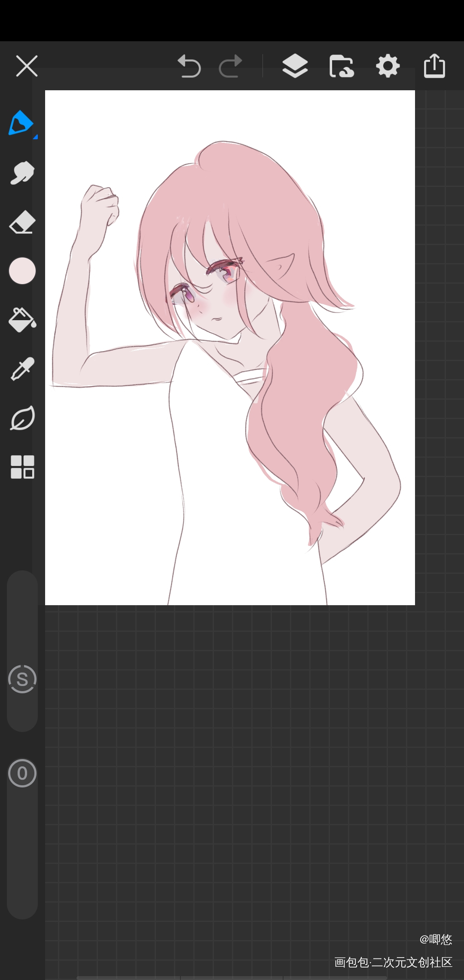This screenshot has height=980, width=464.
Task: Pick the eyedropper color sampler
Action: [22, 369]
